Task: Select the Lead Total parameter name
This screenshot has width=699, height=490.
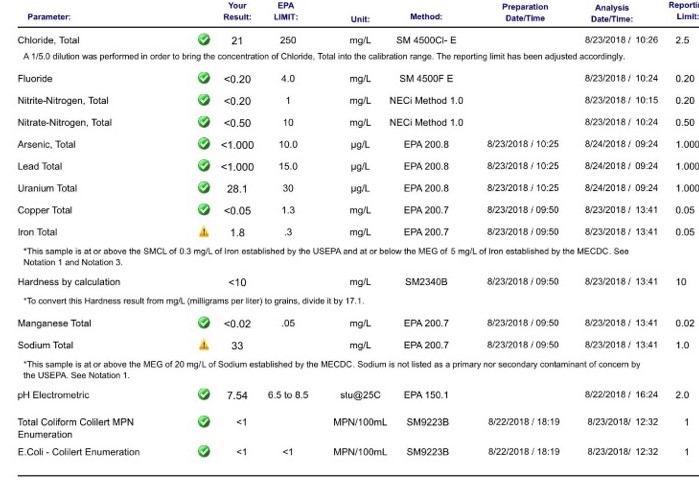Action: [x=40, y=166]
